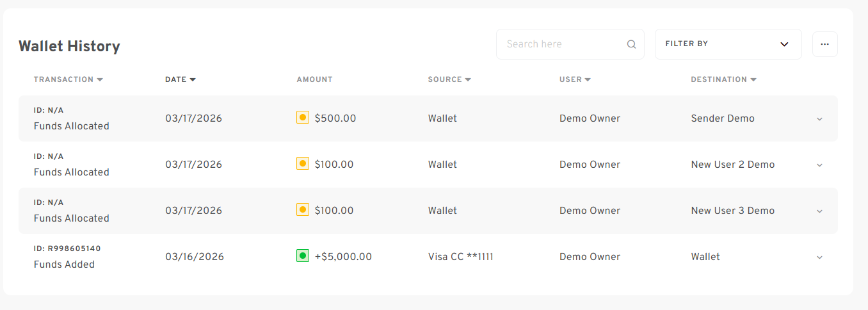Expand the New User 2 Demo row
Viewport: 868px width, 310px height.
819,165
